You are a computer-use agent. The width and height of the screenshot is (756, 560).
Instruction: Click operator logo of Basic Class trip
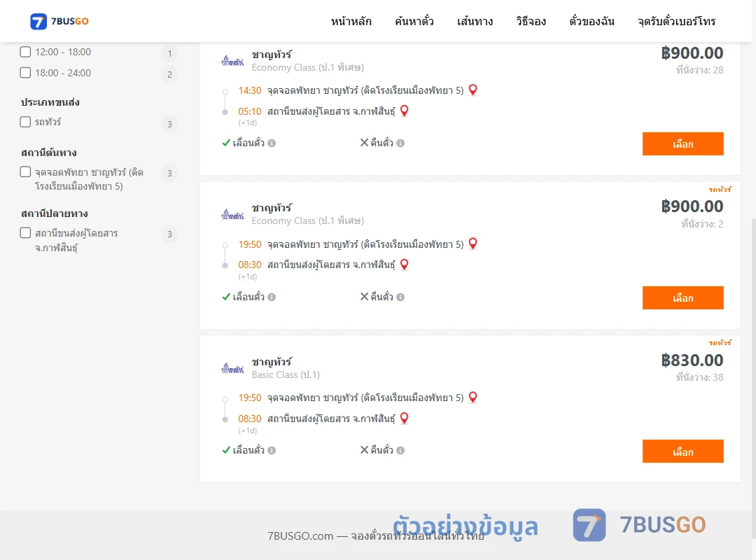click(232, 368)
